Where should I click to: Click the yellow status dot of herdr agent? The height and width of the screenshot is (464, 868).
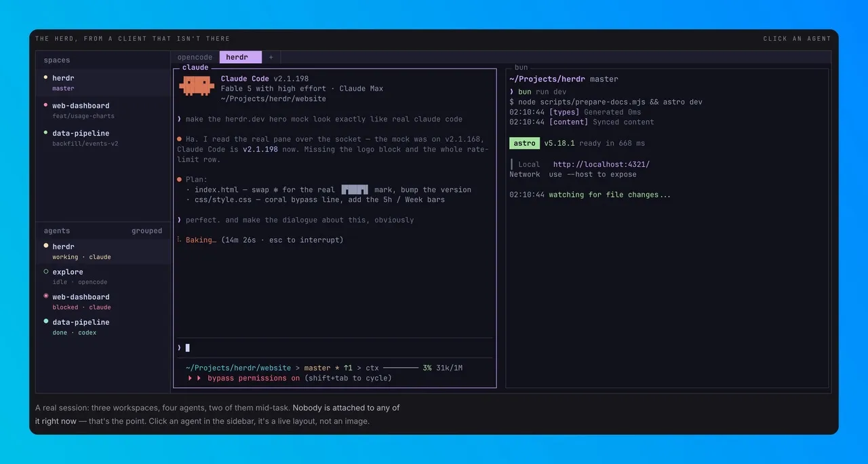[x=46, y=246]
